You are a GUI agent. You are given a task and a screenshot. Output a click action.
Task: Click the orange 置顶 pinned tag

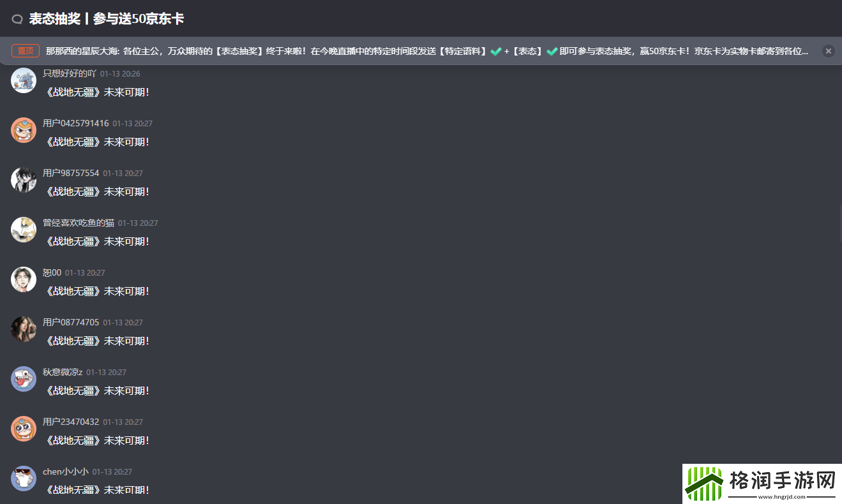click(x=26, y=51)
